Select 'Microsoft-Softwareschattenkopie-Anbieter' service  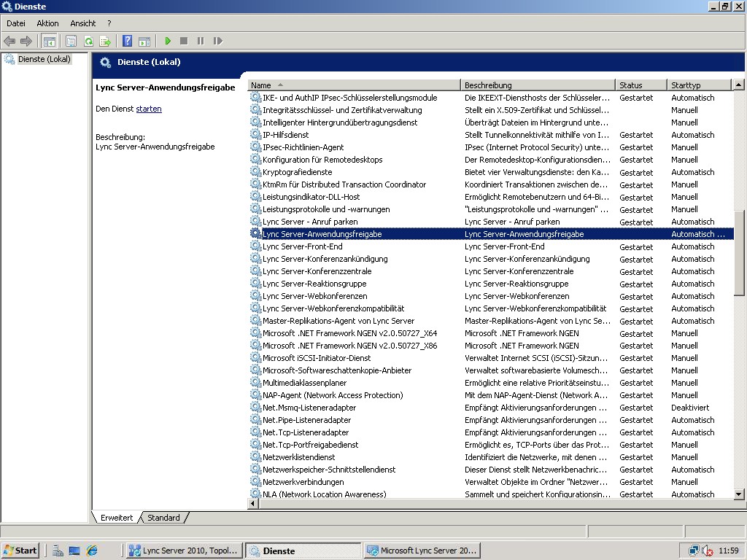tap(337, 370)
